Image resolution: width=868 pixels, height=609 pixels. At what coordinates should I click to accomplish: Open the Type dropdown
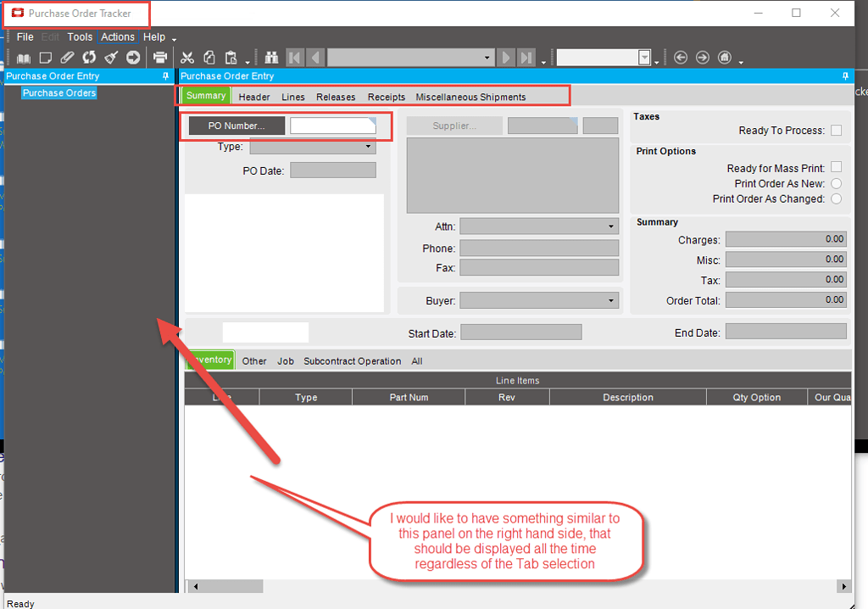point(368,146)
